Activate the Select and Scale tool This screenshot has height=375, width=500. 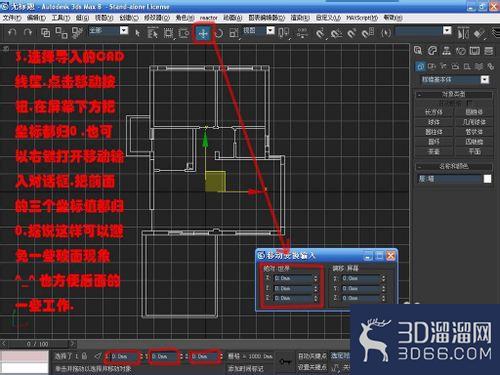(x=234, y=33)
